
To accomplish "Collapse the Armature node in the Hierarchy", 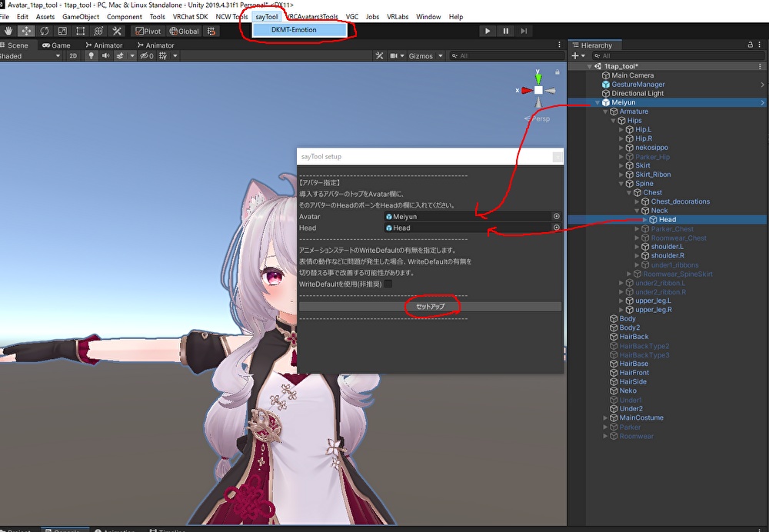I will coord(605,111).
